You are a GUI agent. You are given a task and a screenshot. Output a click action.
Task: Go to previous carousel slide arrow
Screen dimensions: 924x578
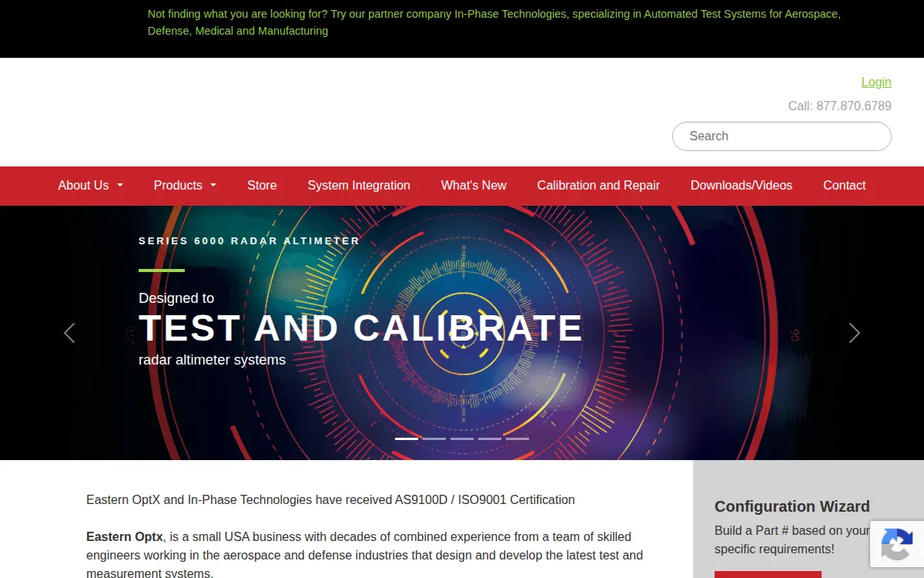pos(69,333)
